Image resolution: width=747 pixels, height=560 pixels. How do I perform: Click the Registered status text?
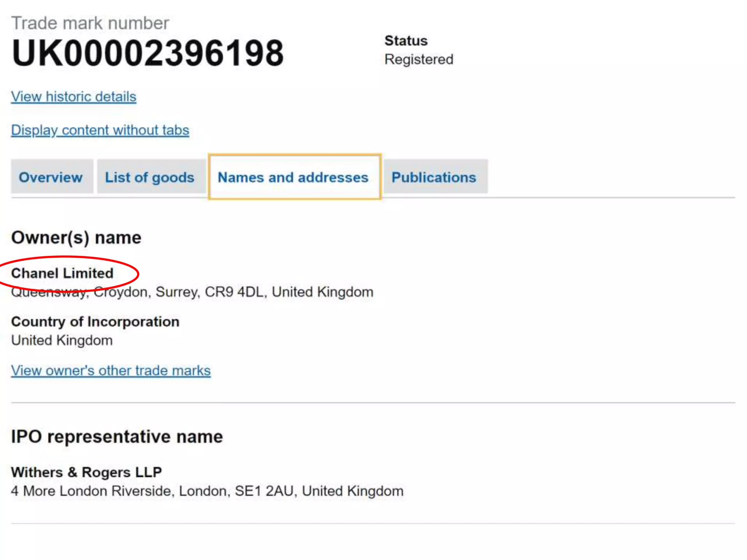[x=419, y=59]
